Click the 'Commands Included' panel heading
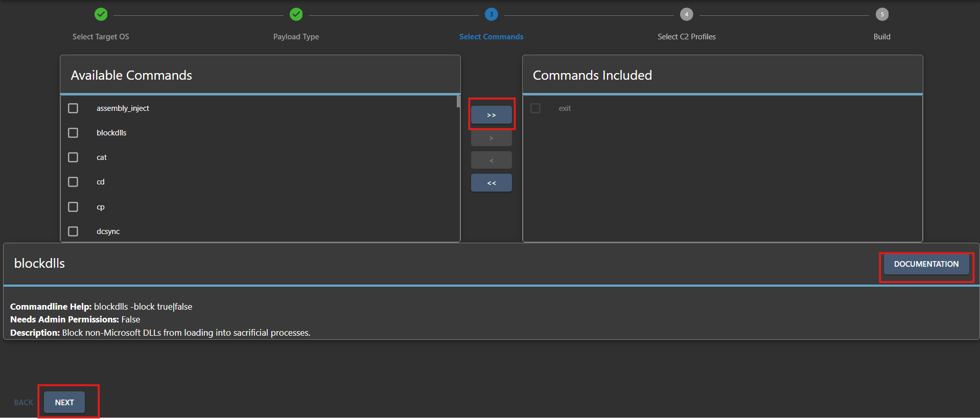The height and width of the screenshot is (419, 980). click(x=592, y=75)
